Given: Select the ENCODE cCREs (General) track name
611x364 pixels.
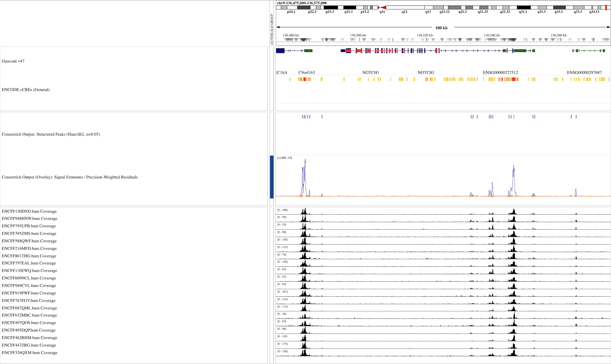Looking at the screenshot, I should click(26, 89).
